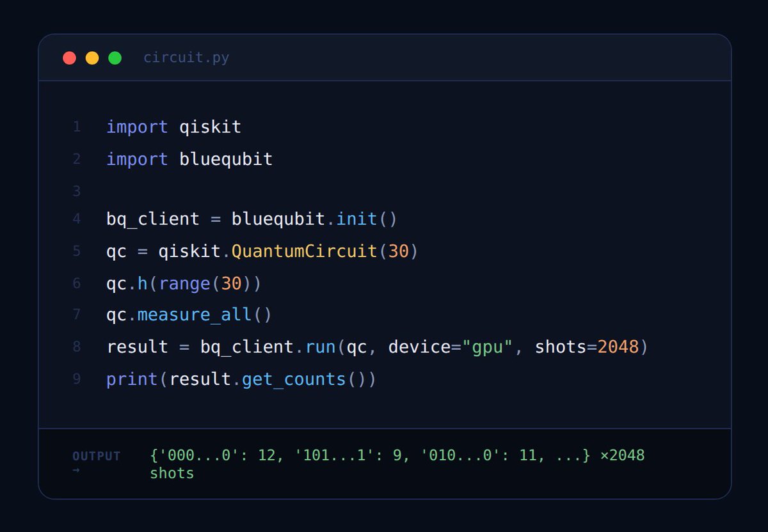Click the 'measure_all' method

(x=195, y=315)
